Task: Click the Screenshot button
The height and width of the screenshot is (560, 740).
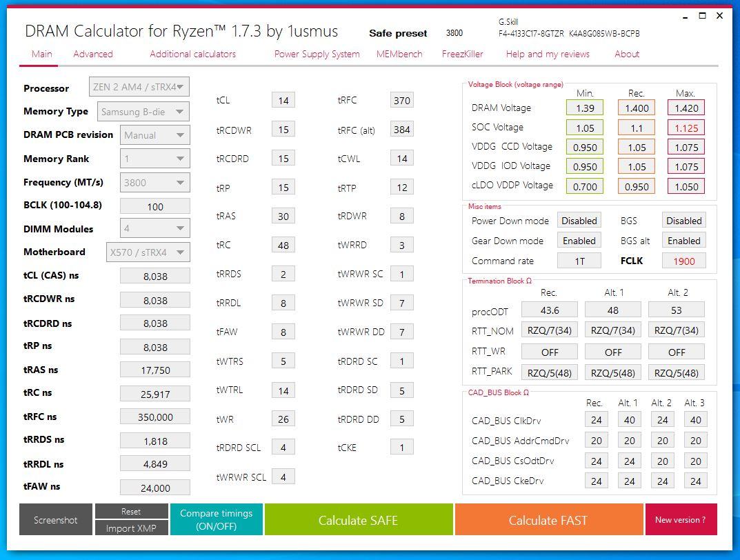Action: pos(56,519)
